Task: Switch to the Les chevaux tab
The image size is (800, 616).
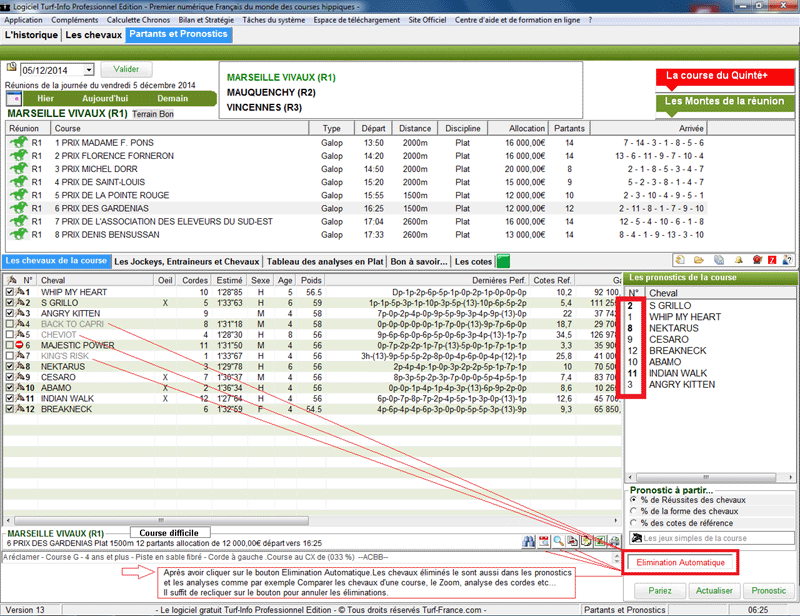Action: pyautogui.click(x=94, y=35)
